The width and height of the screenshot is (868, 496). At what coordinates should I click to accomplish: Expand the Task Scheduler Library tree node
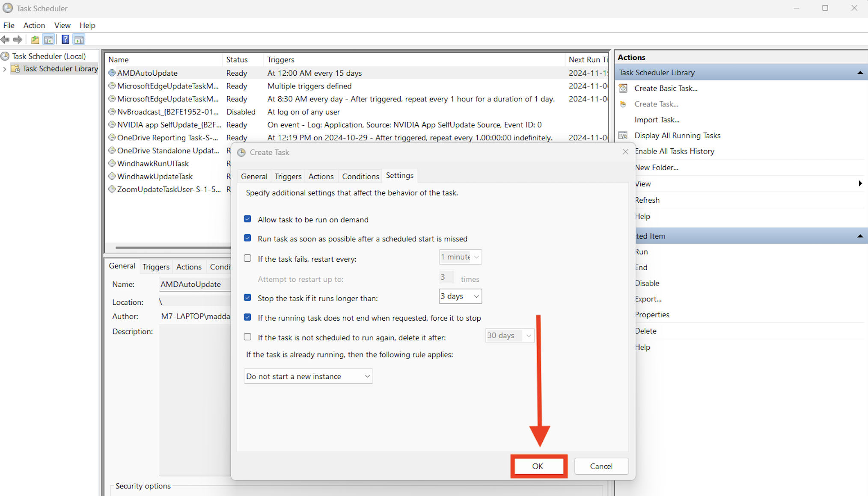(x=5, y=69)
